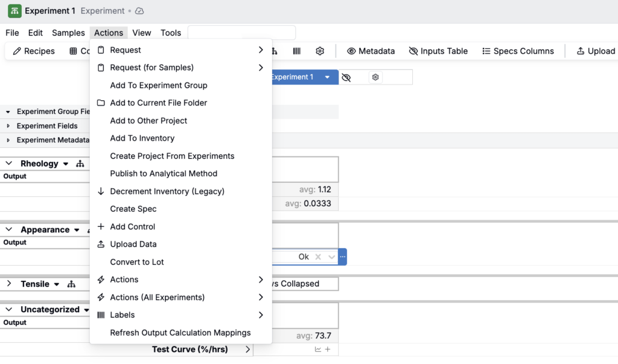Click the chart icon in Test Curve row
The height and width of the screenshot is (364, 618).
click(x=318, y=350)
